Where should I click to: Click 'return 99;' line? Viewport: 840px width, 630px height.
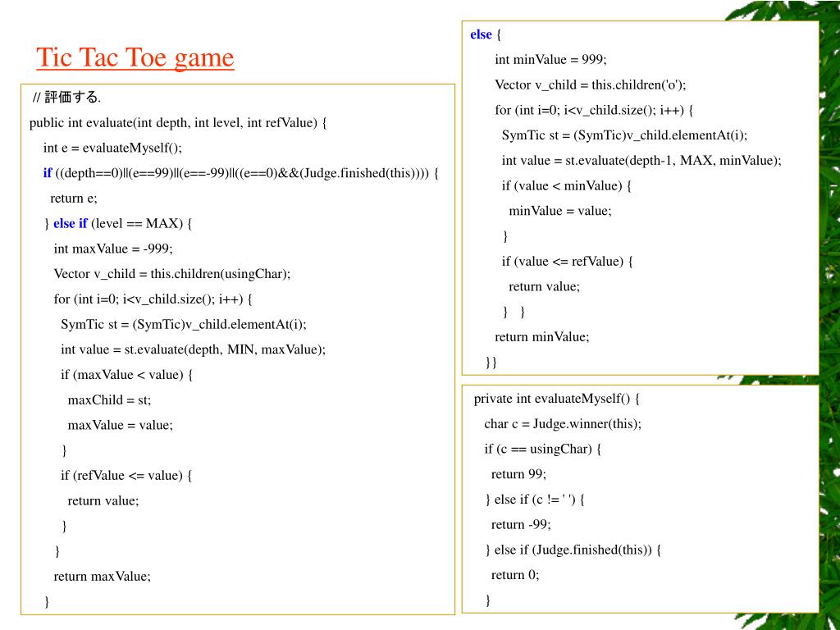pos(518,475)
